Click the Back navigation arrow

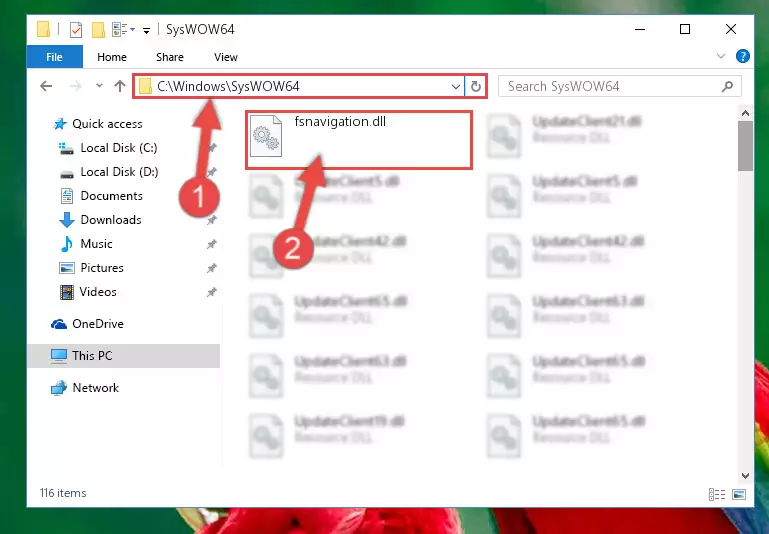[46, 86]
